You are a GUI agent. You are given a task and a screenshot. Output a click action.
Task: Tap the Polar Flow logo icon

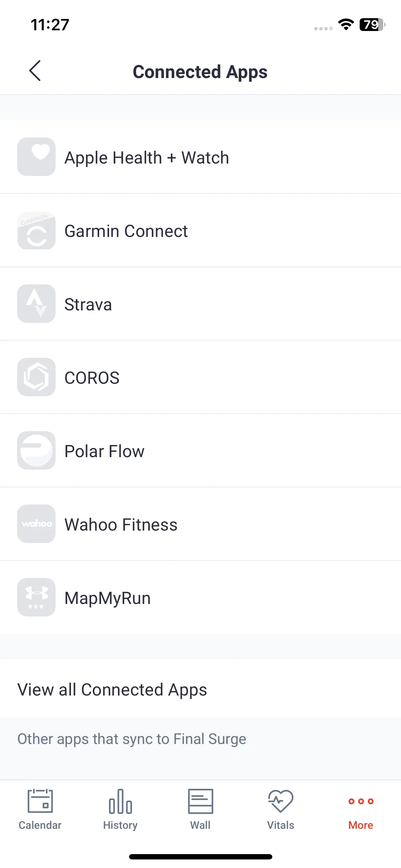tap(36, 450)
